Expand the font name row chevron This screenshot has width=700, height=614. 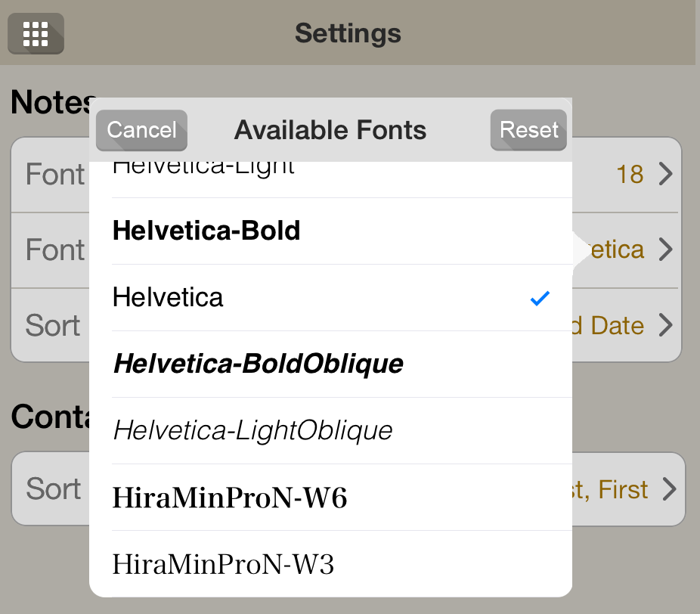coord(666,250)
